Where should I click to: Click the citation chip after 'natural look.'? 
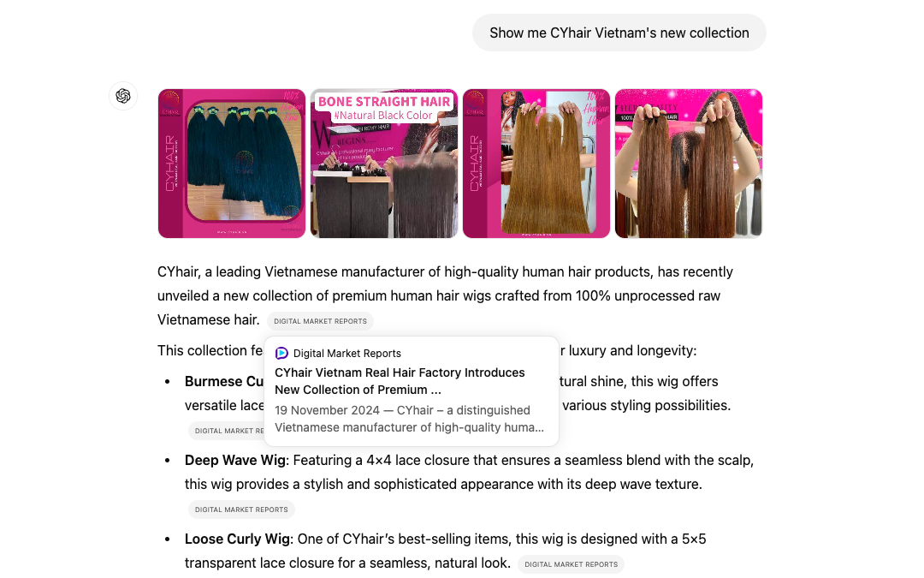pyautogui.click(x=571, y=563)
